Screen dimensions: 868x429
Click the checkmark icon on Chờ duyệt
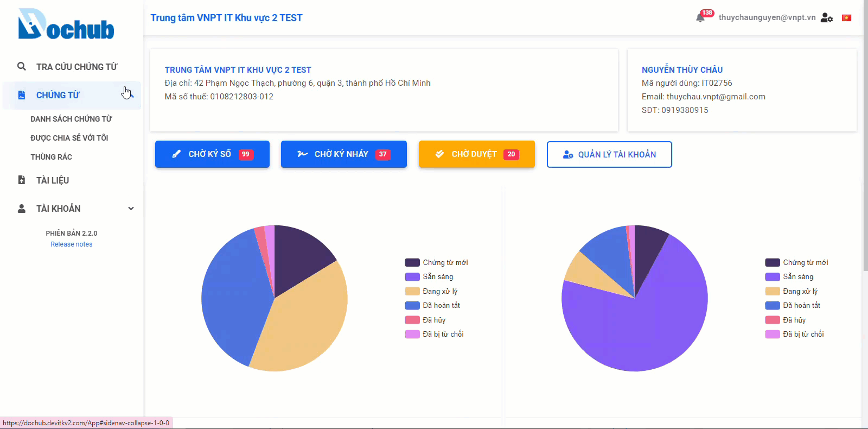pos(440,154)
